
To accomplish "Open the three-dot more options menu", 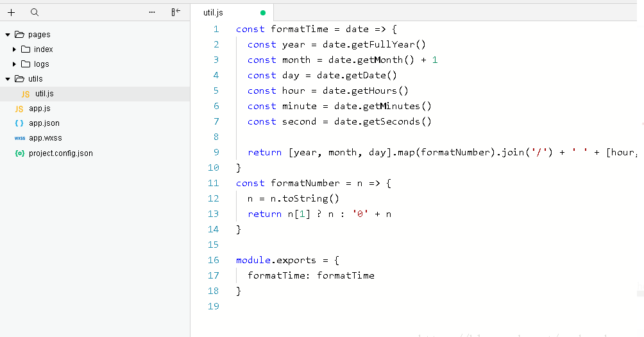I will pyautogui.click(x=152, y=12).
